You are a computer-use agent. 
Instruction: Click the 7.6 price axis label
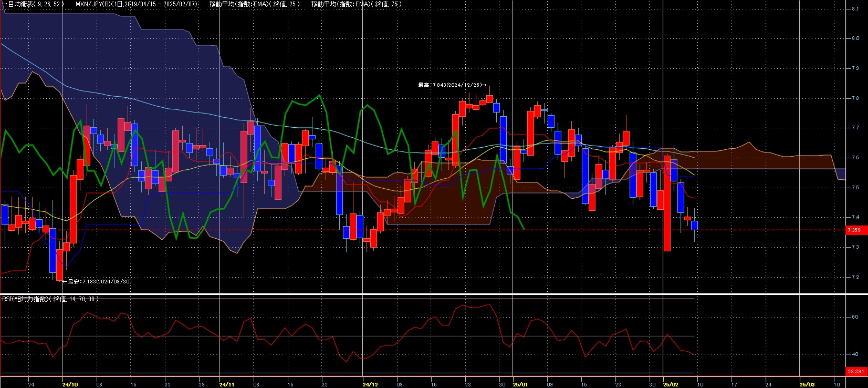[855, 158]
